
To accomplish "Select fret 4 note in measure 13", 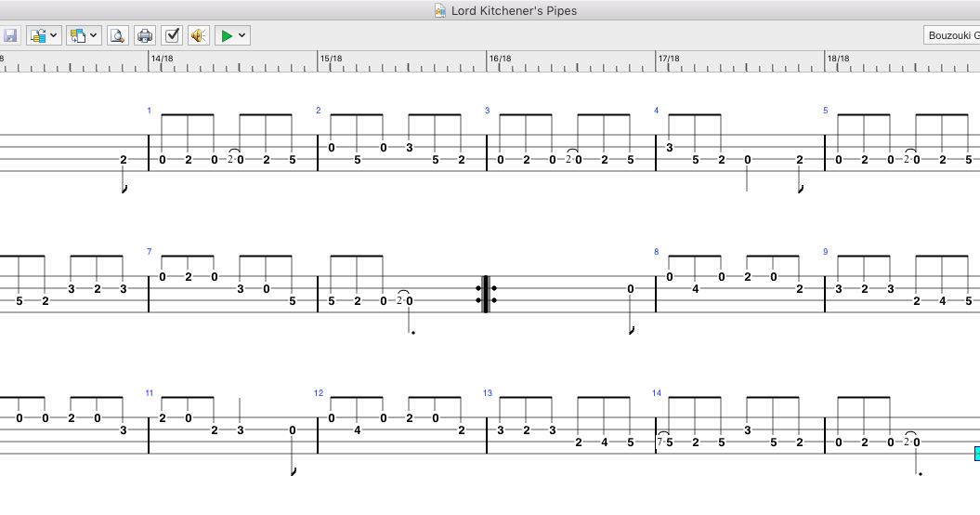I will click(605, 442).
